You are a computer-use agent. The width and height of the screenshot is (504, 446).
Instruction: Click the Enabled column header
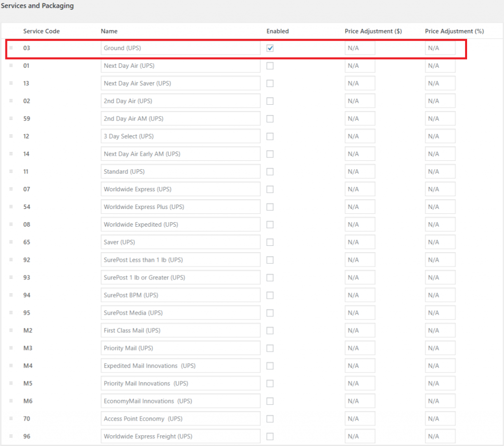278,31
